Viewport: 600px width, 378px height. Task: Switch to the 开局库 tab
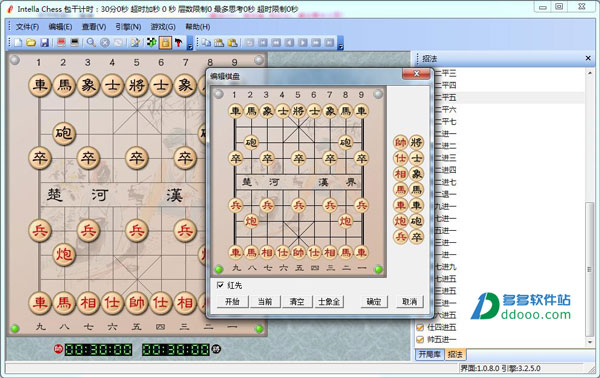point(429,355)
